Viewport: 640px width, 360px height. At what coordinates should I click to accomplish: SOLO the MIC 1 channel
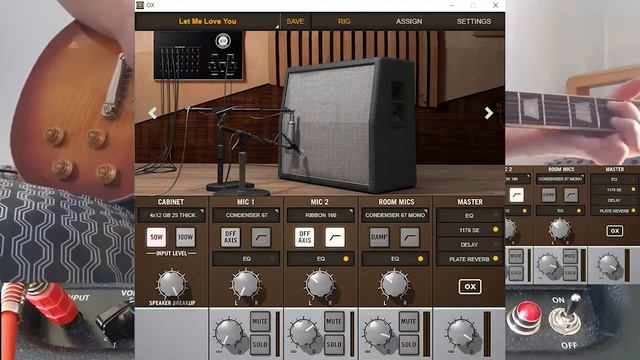point(260,344)
